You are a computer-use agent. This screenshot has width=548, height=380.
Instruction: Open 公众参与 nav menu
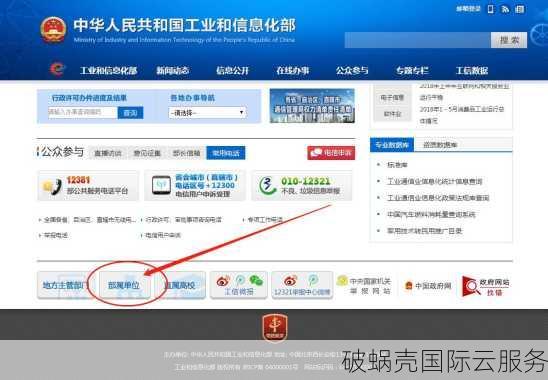pos(352,71)
